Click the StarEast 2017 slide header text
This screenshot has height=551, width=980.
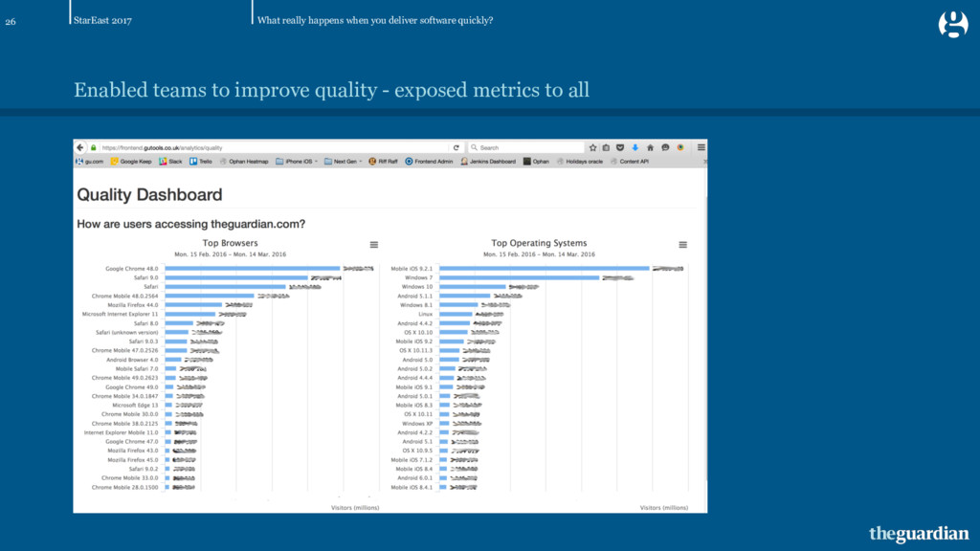point(102,21)
